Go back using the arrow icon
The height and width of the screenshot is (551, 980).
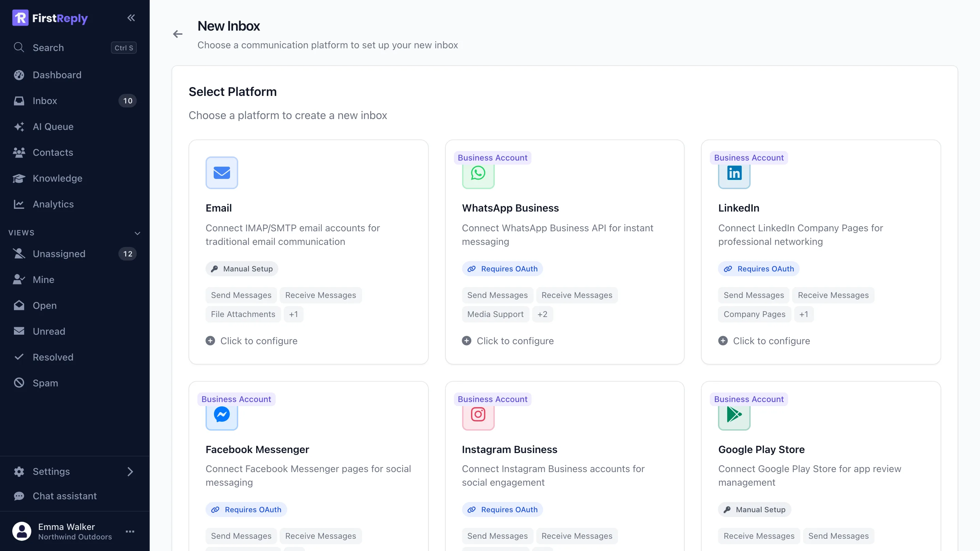[x=178, y=34]
